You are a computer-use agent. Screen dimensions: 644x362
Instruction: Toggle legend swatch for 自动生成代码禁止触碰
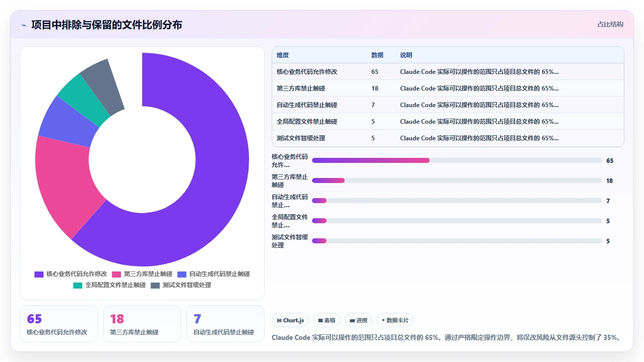[x=182, y=274]
